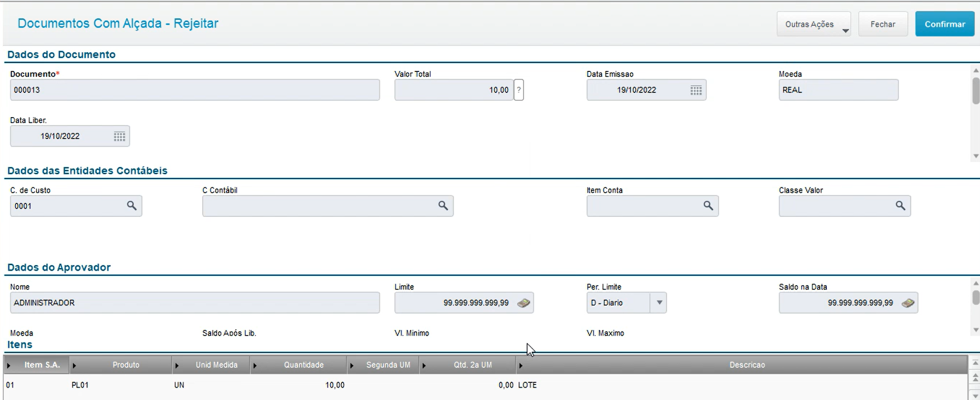Click the Fechar button
Viewport: 980px width, 400px height.
(x=883, y=24)
